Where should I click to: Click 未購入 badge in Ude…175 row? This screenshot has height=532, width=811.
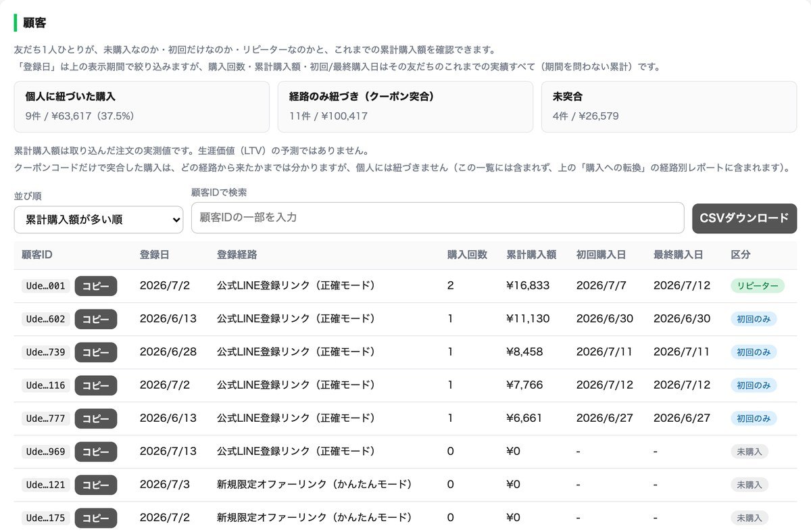click(749, 518)
